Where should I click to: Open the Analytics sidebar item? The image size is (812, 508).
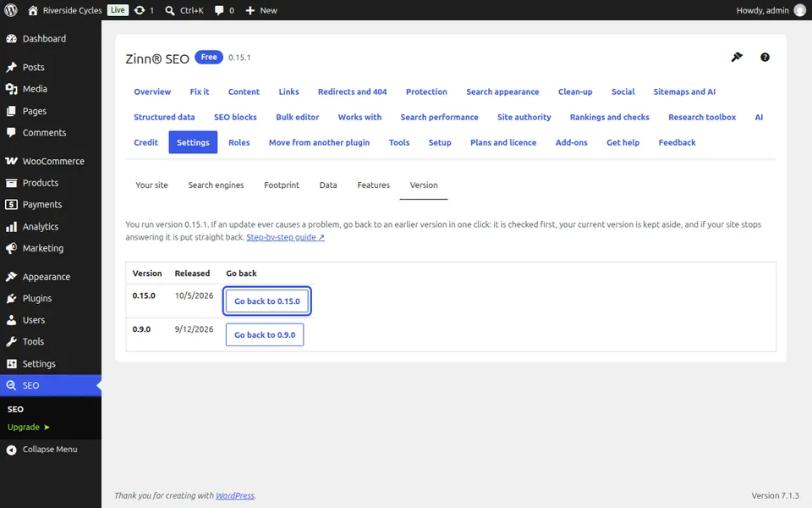pyautogui.click(x=51, y=227)
